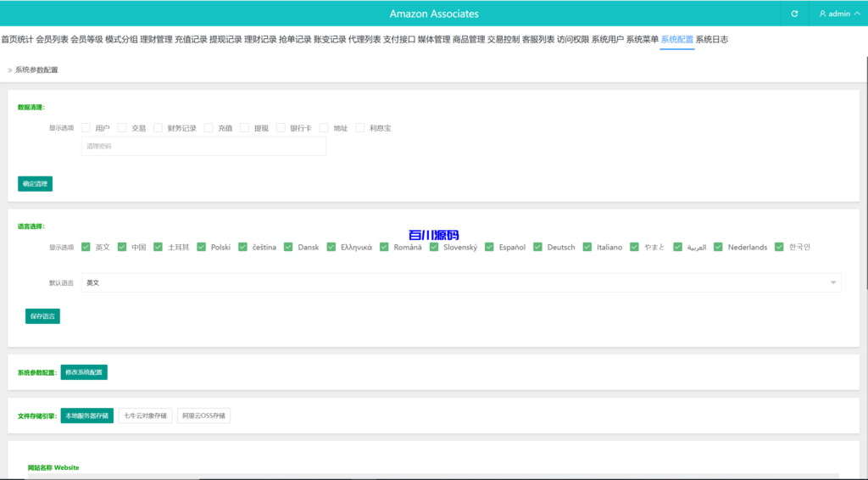Click the 保存语言 button
The width and height of the screenshot is (868, 480).
[x=42, y=316]
